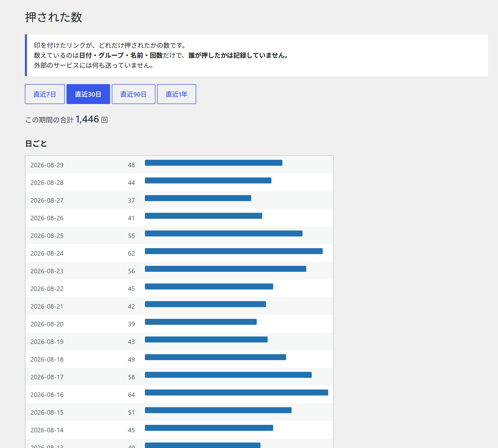This screenshot has width=498, height=448.
Task: Click date 2026-08-24
Action: pos(47,253)
